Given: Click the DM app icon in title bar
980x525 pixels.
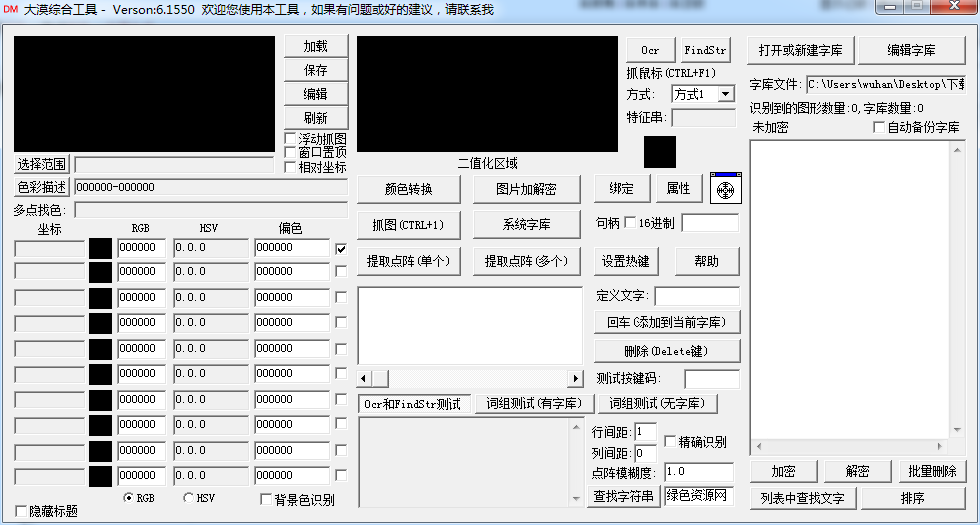Looking at the screenshot, I should click(x=11, y=9).
